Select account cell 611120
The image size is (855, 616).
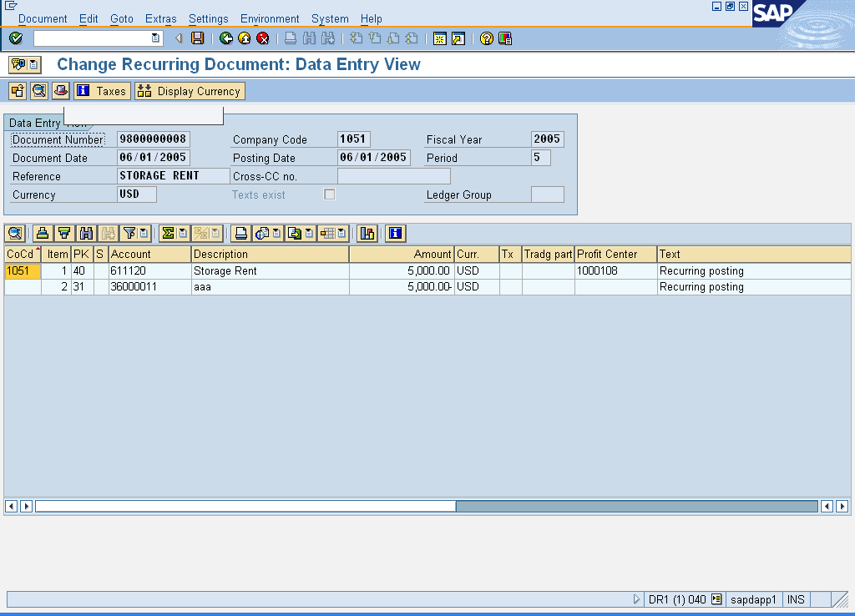click(x=150, y=271)
